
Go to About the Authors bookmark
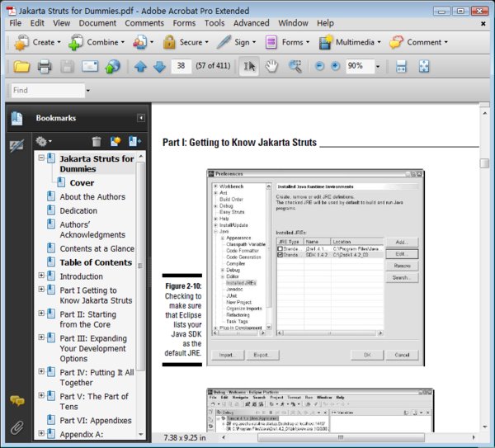pyautogui.click(x=92, y=196)
